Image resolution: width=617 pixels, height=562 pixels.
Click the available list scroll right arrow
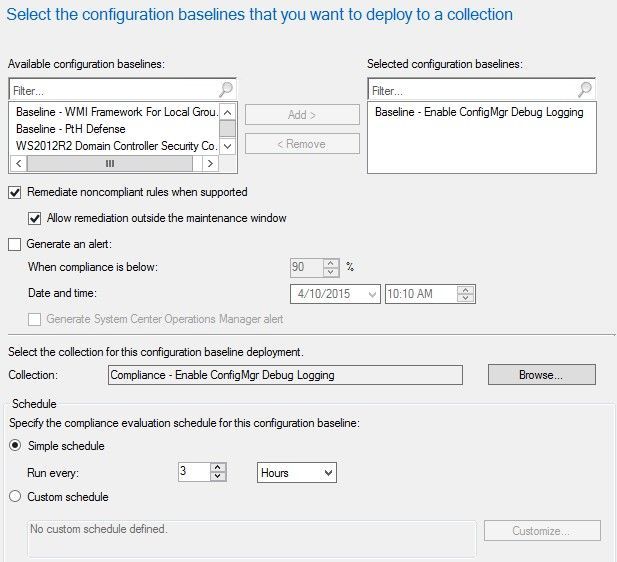click(210, 163)
